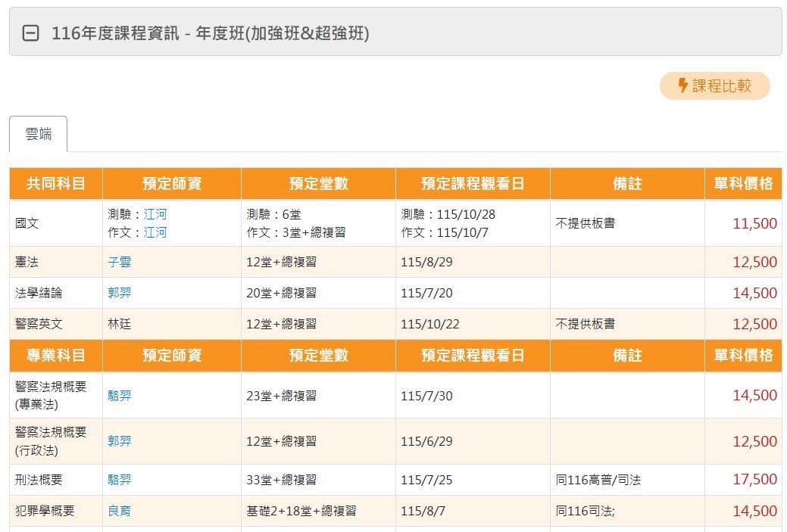The height and width of the screenshot is (532, 787).
Task: Collapse the 116年度課程資訊 section minus icon
Action: (30, 33)
